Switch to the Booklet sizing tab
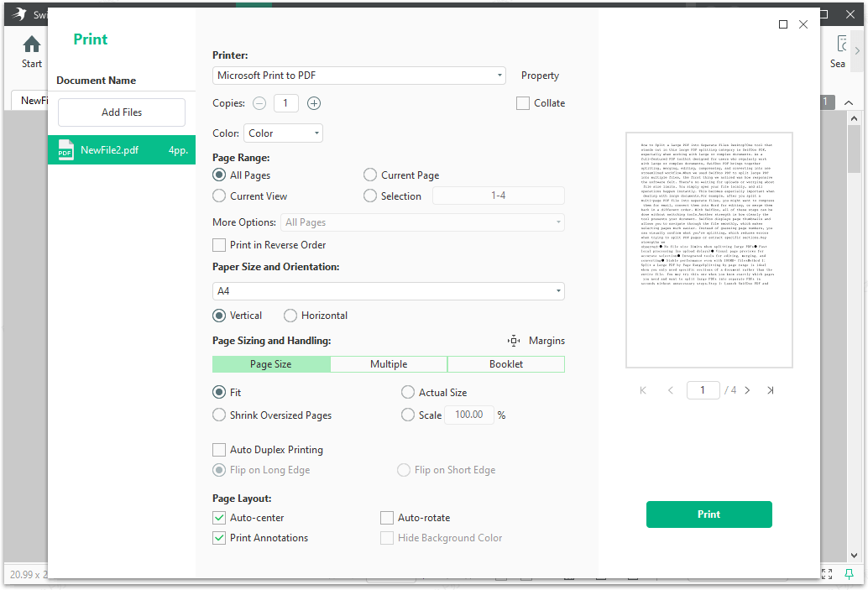Screen dimensions: 868x590 (x=505, y=363)
